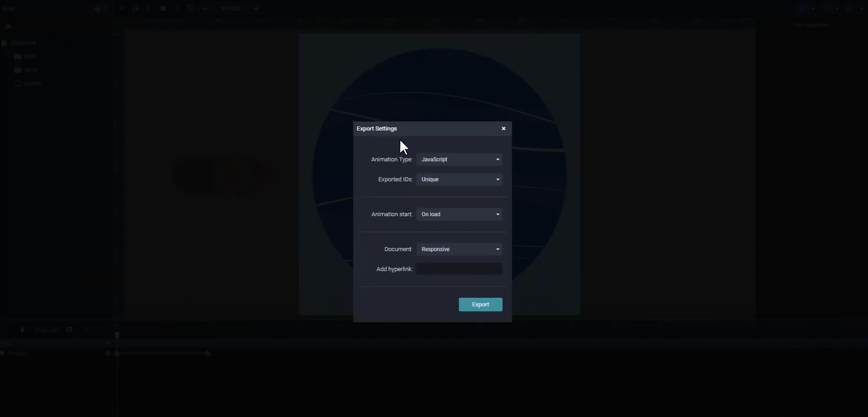Open the Animation Type dropdown showing JavaScript

tap(459, 160)
